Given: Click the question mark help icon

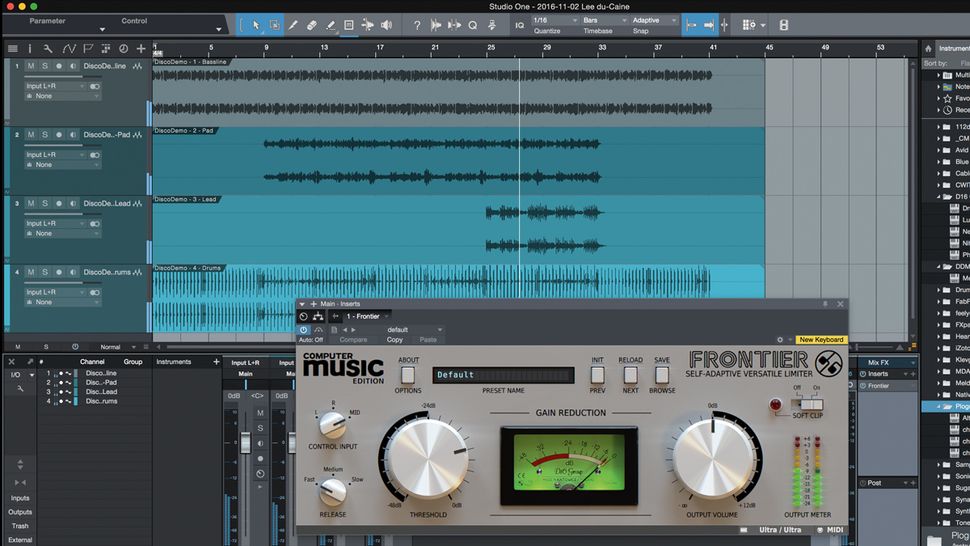Looking at the screenshot, I should pyautogui.click(x=417, y=25).
